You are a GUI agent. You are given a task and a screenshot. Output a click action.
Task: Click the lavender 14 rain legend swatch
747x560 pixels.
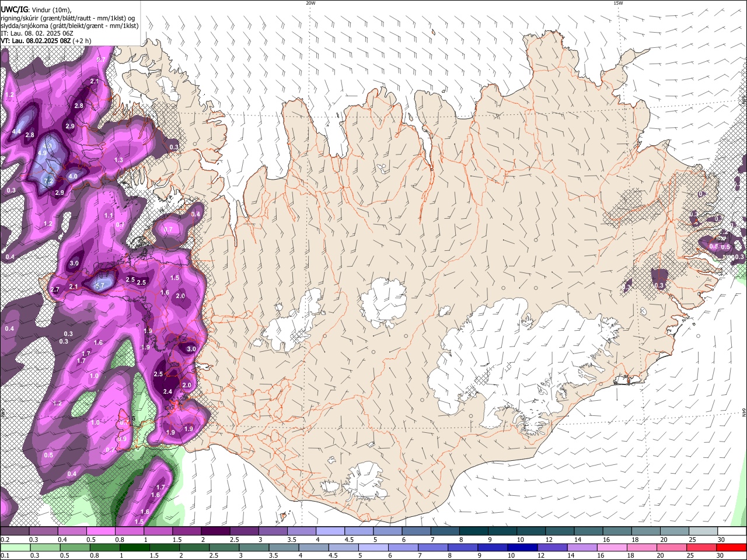tap(582, 548)
